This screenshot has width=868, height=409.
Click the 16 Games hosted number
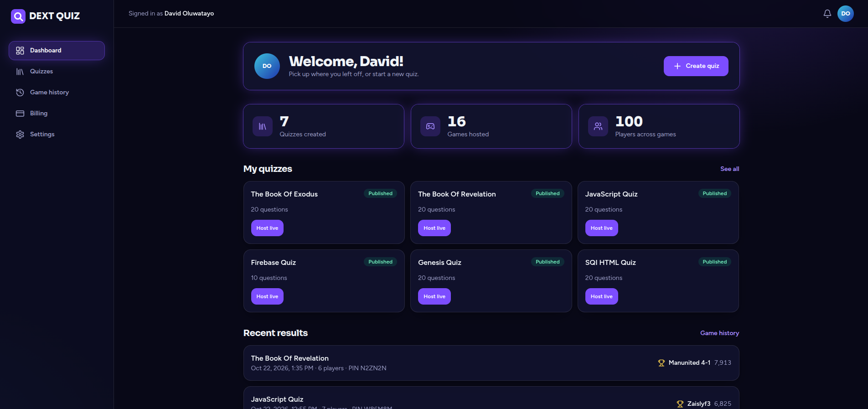point(456,121)
